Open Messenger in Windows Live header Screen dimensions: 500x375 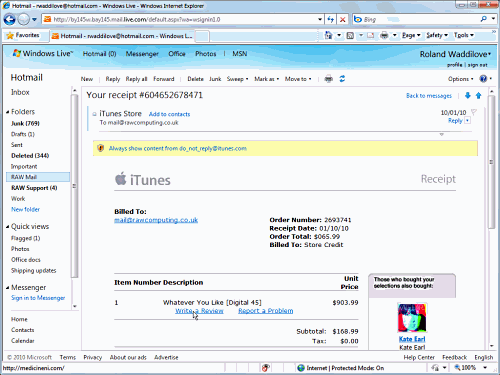point(142,54)
